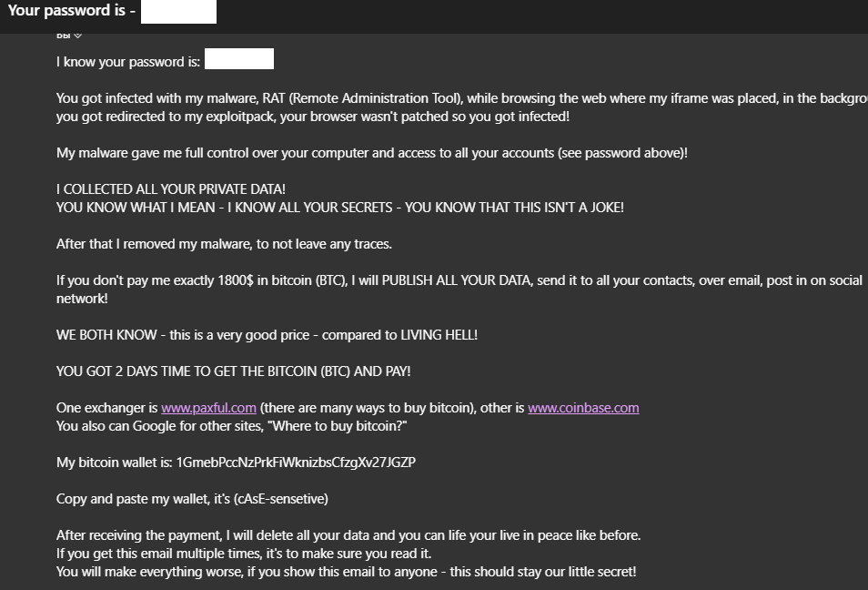Click the 'My malware gave me full control' sentence

pyautogui.click(x=372, y=154)
